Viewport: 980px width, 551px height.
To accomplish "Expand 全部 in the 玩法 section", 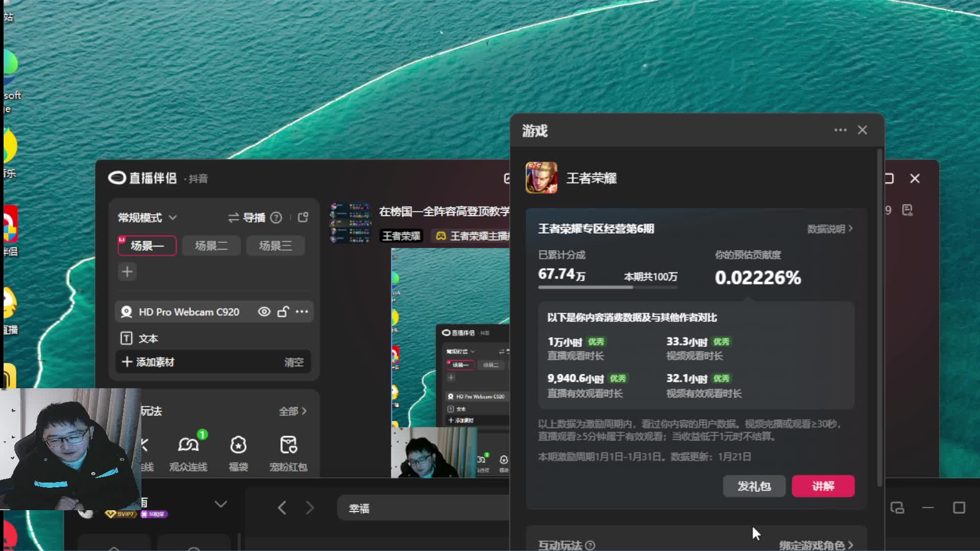I will click(292, 411).
